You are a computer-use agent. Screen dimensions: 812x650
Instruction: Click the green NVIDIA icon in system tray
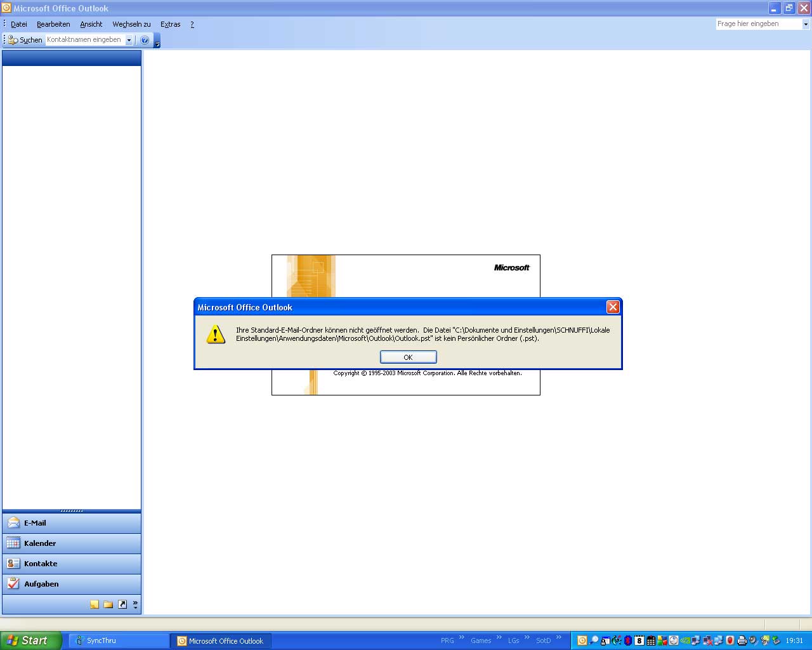coord(685,640)
